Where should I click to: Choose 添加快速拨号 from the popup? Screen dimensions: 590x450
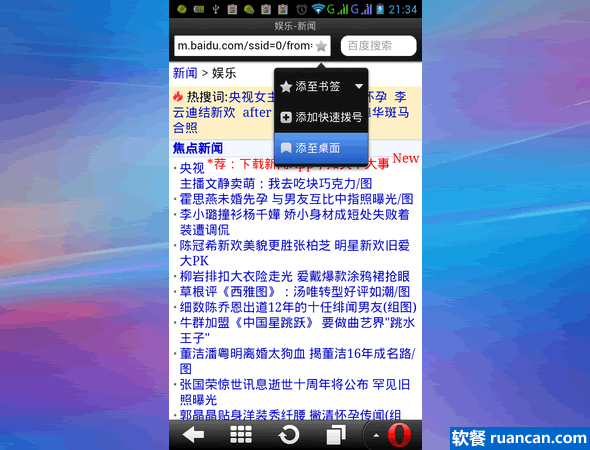tap(321, 117)
